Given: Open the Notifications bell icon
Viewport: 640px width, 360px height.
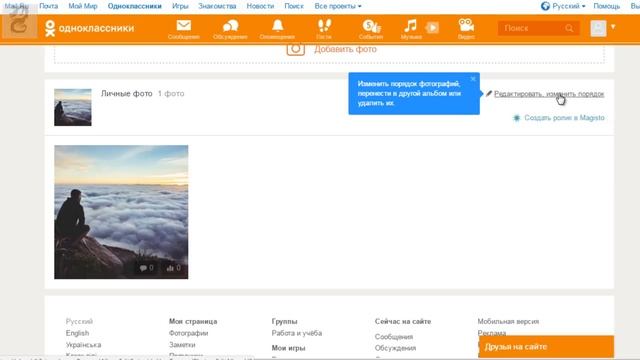Looking at the screenshot, I should pyautogui.click(x=278, y=26).
